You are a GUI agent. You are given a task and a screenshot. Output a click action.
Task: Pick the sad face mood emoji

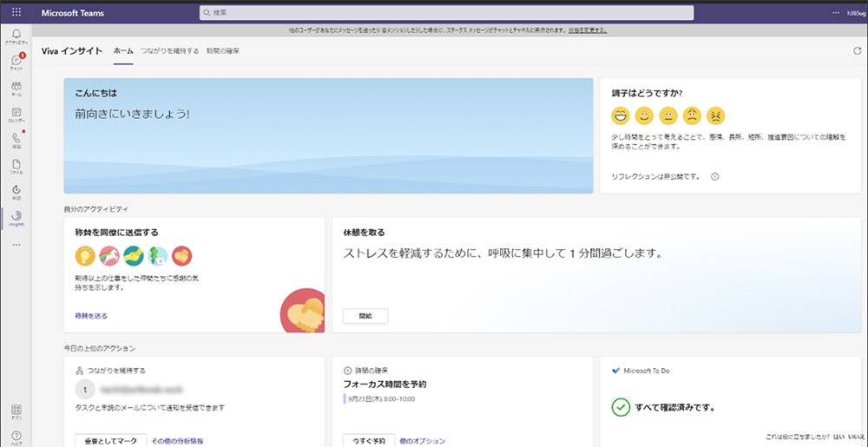click(692, 115)
